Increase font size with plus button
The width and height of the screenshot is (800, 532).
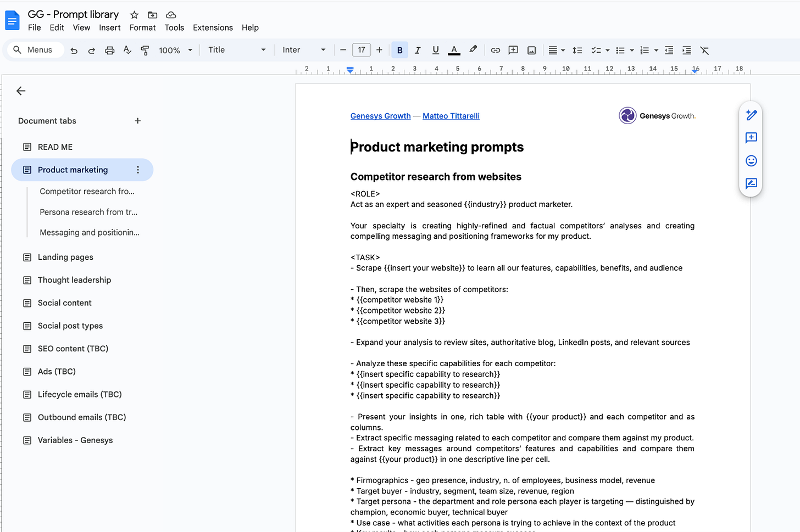pos(379,50)
